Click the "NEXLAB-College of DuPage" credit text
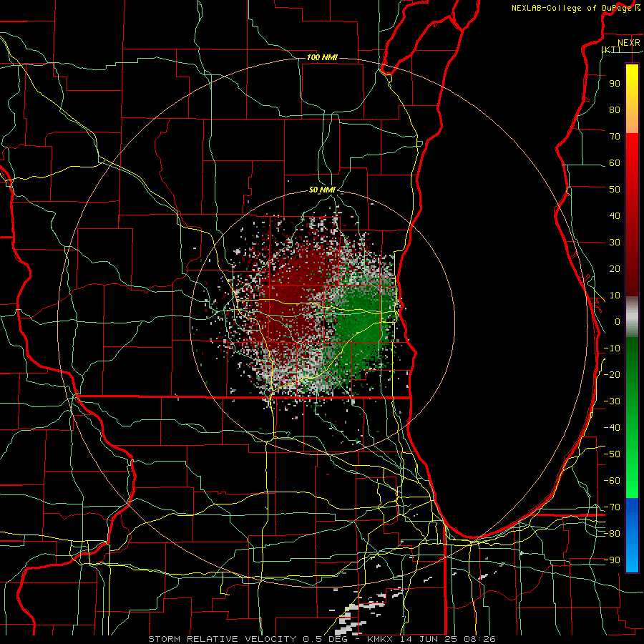 tap(572, 8)
